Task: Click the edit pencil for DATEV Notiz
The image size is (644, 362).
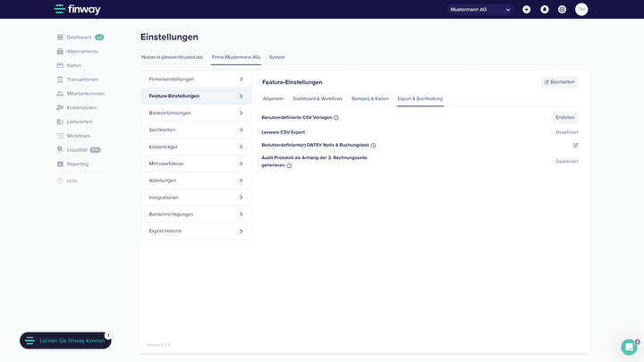Action: [575, 145]
